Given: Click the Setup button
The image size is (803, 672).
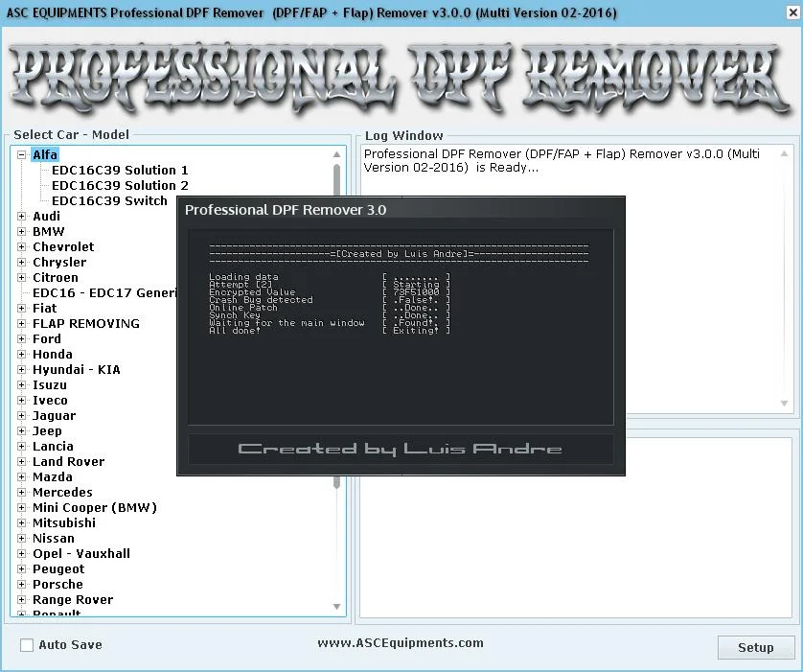Looking at the screenshot, I should click(x=755, y=648).
